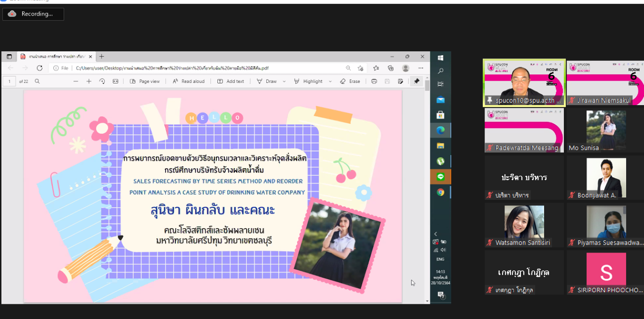The image size is (644, 319).
Task: Open the notification center icon
Action: [x=440, y=295]
